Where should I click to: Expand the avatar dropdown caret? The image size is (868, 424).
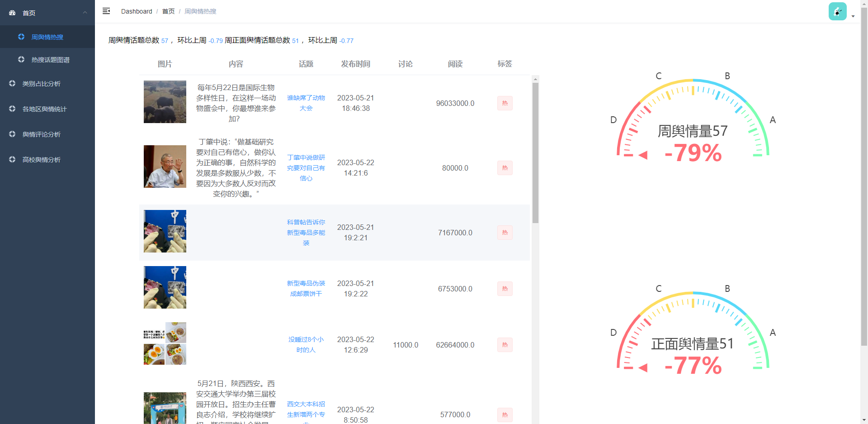(853, 16)
